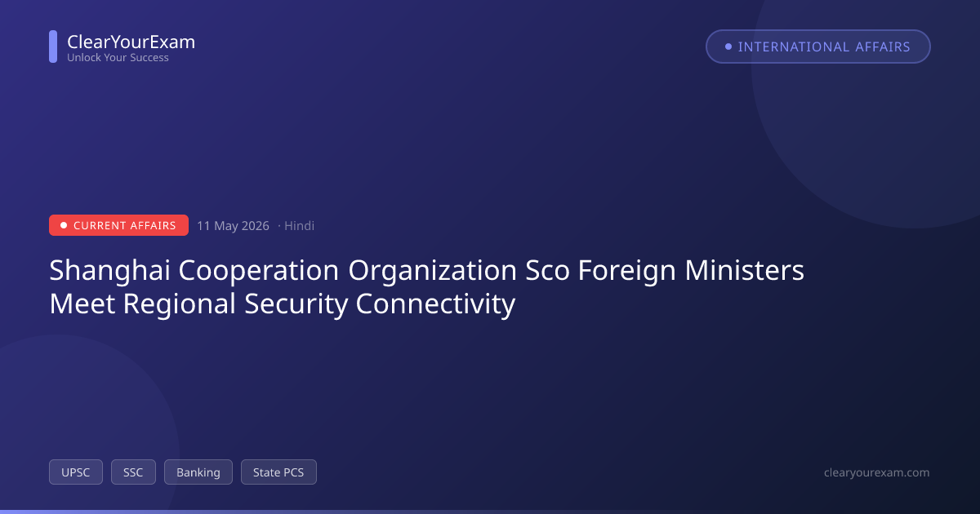This screenshot has height=514, width=980.
Task: Select the UPSC tag
Action: pos(76,472)
